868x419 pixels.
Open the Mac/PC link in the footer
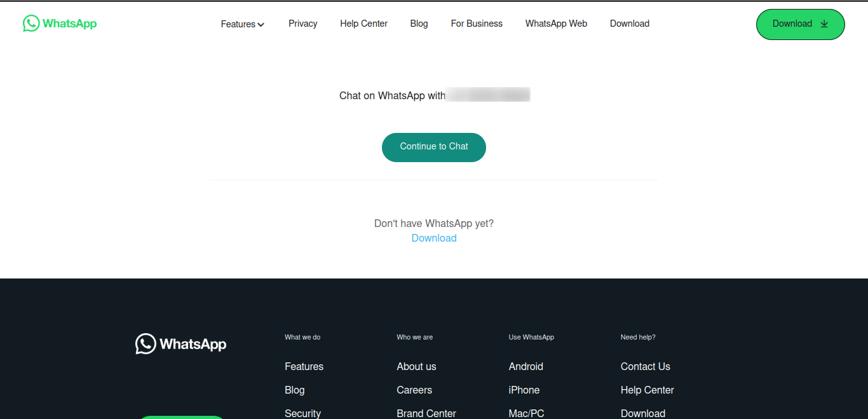click(526, 413)
